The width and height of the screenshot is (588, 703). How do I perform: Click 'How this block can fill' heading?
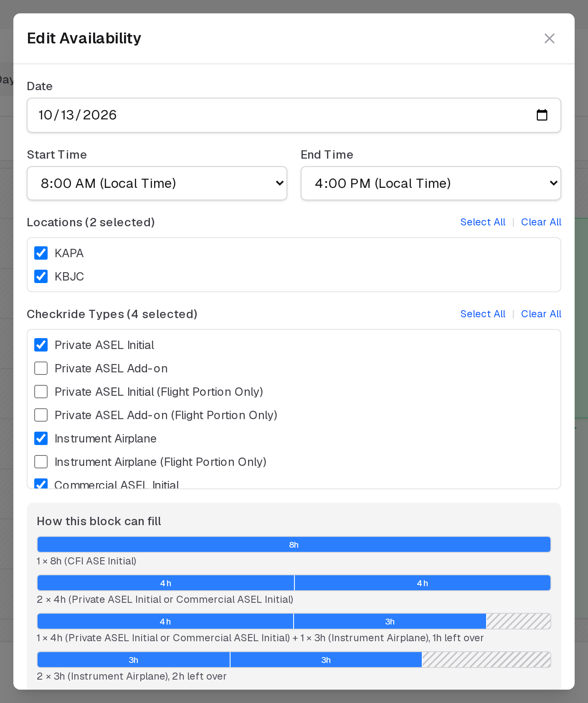pyautogui.click(x=99, y=521)
